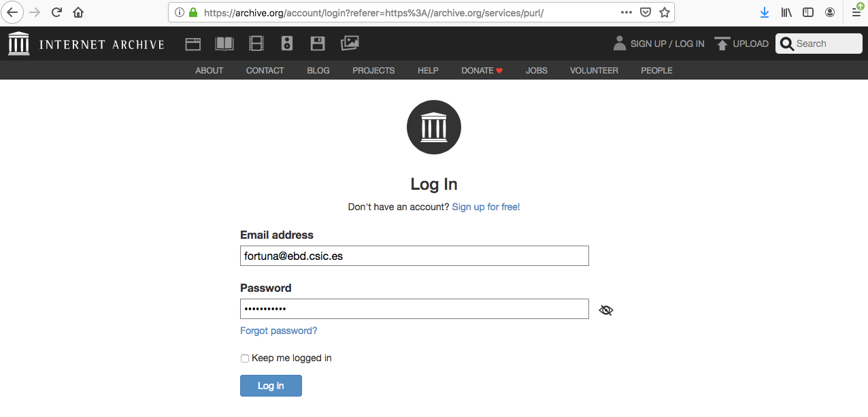Screen dimensions: 868x417
Task: Open the JOBS menu item
Action: click(x=537, y=71)
